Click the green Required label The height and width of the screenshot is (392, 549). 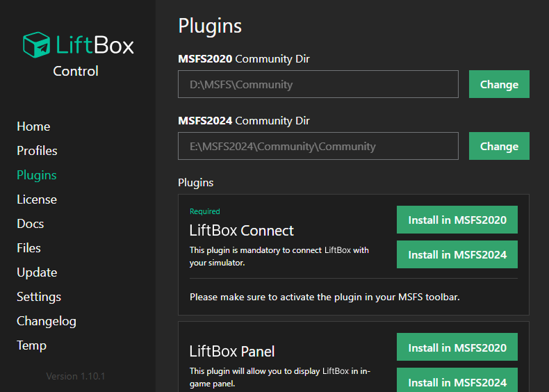point(205,211)
